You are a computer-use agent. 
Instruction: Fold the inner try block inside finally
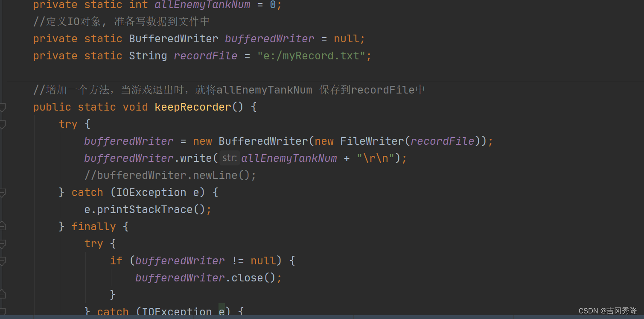[2, 244]
